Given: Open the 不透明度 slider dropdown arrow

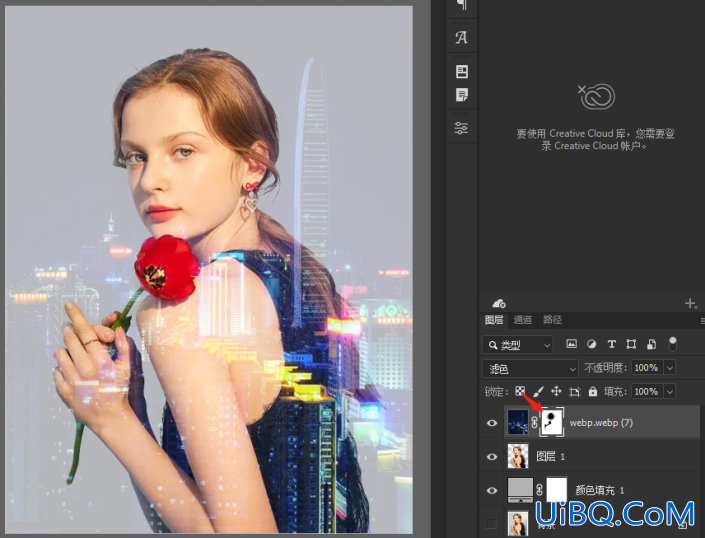Looking at the screenshot, I should [x=669, y=368].
